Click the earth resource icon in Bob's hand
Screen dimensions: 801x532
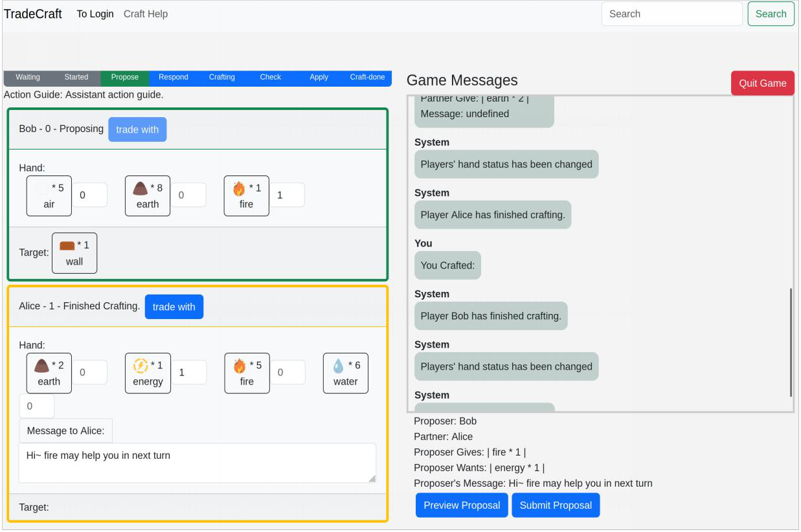(x=147, y=195)
